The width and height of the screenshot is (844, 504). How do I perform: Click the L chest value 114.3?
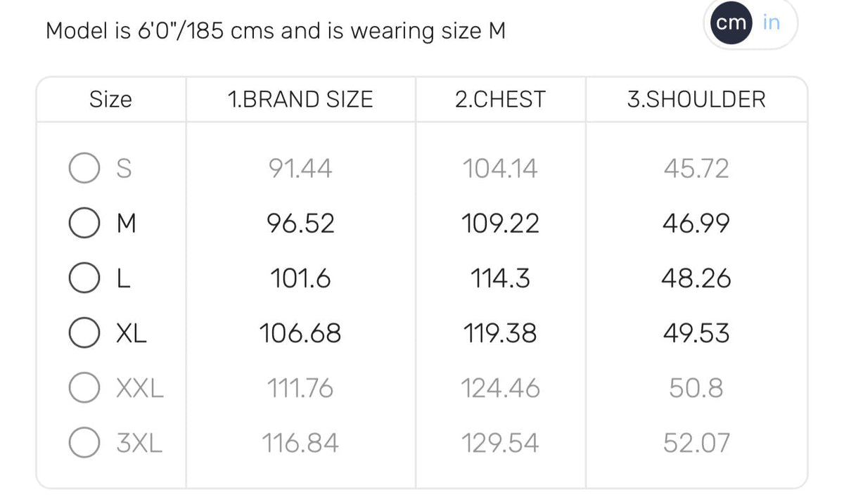click(500, 278)
